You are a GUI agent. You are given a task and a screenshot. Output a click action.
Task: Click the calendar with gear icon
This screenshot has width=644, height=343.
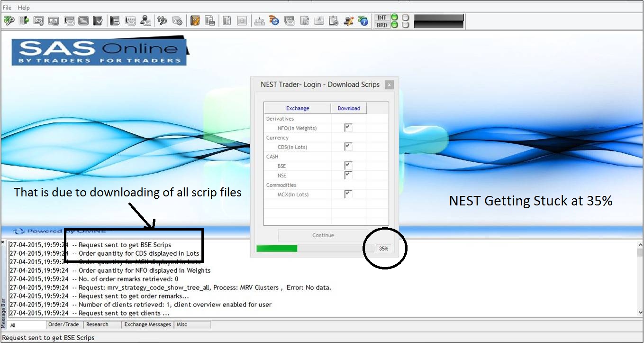coord(334,21)
